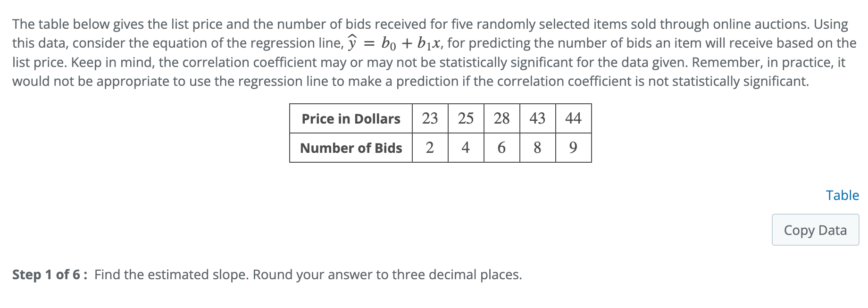Click the Copy Data button
The image size is (868, 308).
click(x=815, y=230)
